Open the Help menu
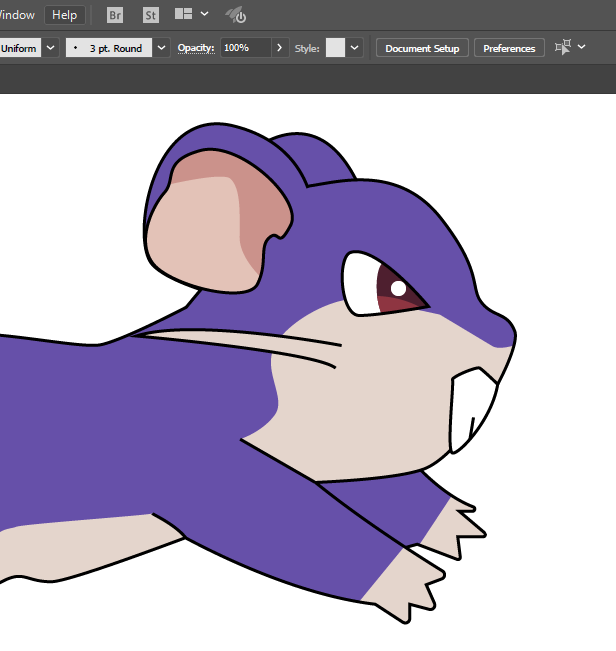Image resolution: width=616 pixels, height=651 pixels. click(64, 15)
